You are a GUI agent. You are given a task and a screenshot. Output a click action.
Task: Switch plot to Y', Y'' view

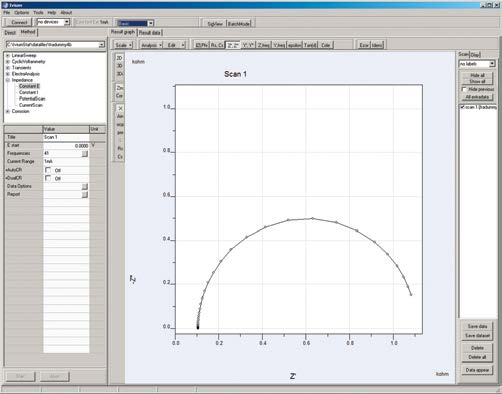click(248, 45)
